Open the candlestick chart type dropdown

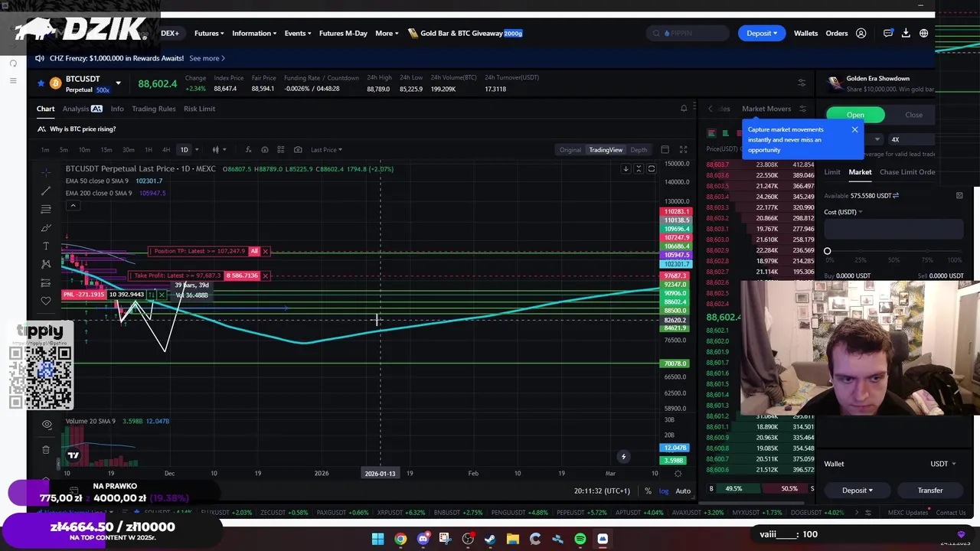tap(218, 149)
